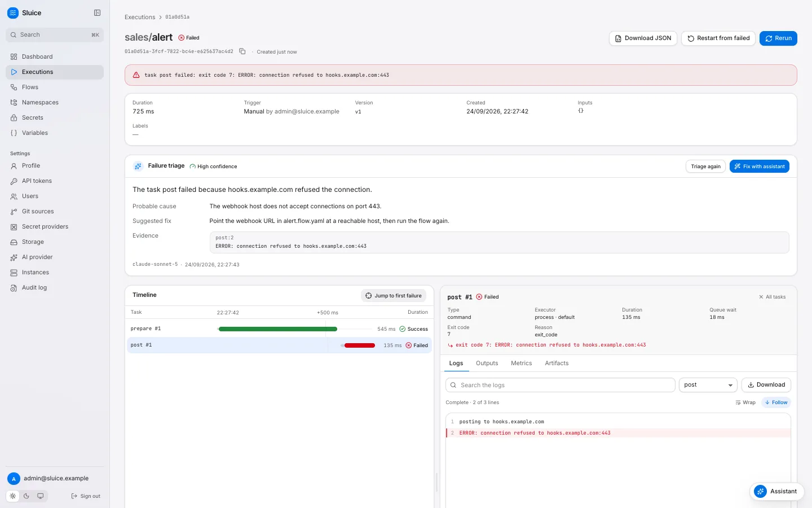Click the evidence snippet post:2
The image size is (812, 508).
click(x=499, y=242)
